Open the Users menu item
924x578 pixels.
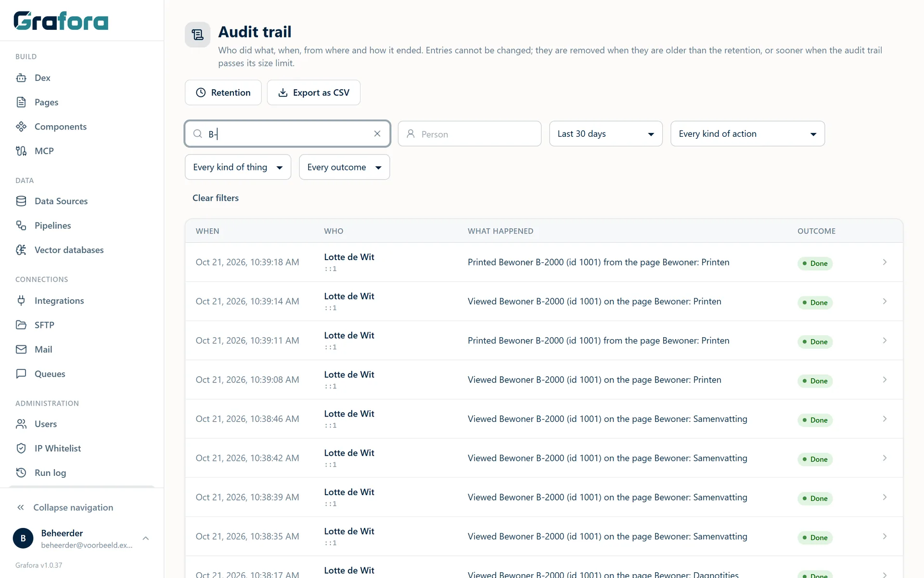(46, 424)
